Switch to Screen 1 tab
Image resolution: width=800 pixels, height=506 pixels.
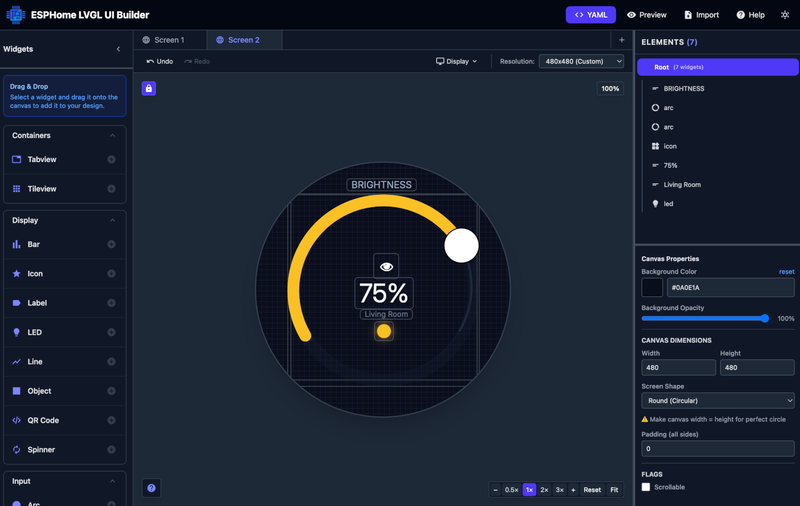(x=169, y=40)
